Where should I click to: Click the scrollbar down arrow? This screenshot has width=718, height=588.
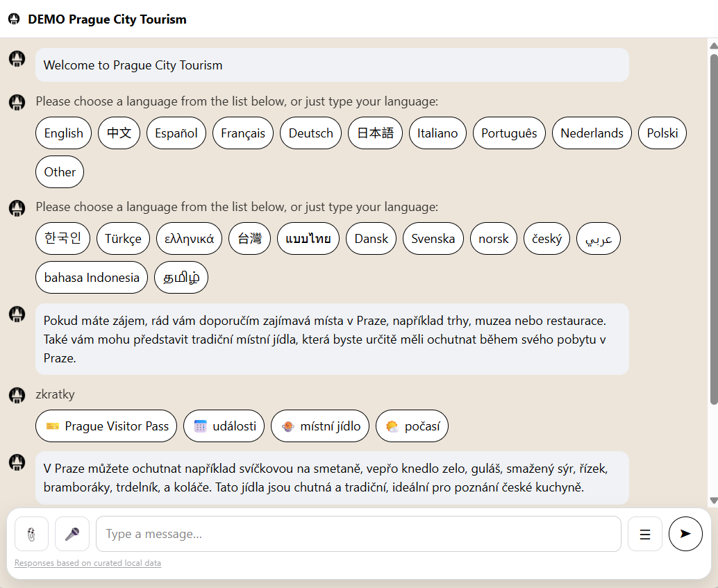click(713, 501)
